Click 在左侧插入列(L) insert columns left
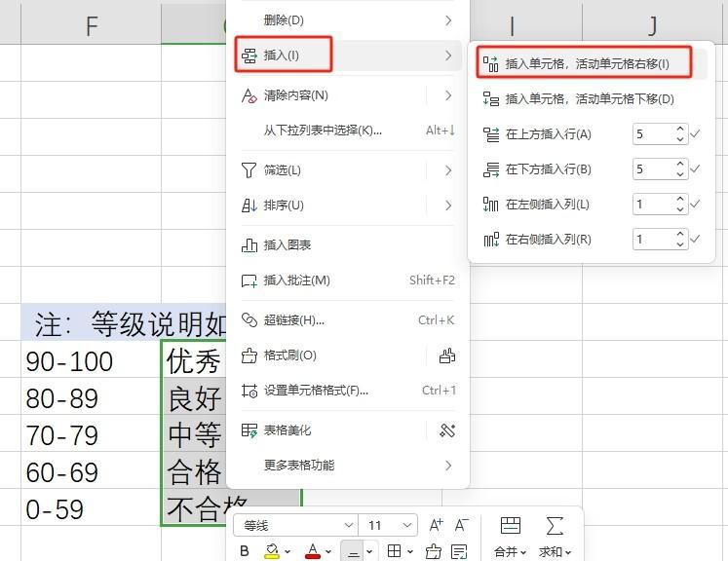This screenshot has height=561, width=728. coord(547,205)
